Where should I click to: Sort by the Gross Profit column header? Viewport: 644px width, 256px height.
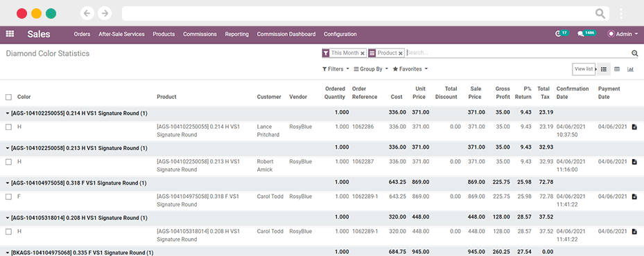pyautogui.click(x=503, y=93)
